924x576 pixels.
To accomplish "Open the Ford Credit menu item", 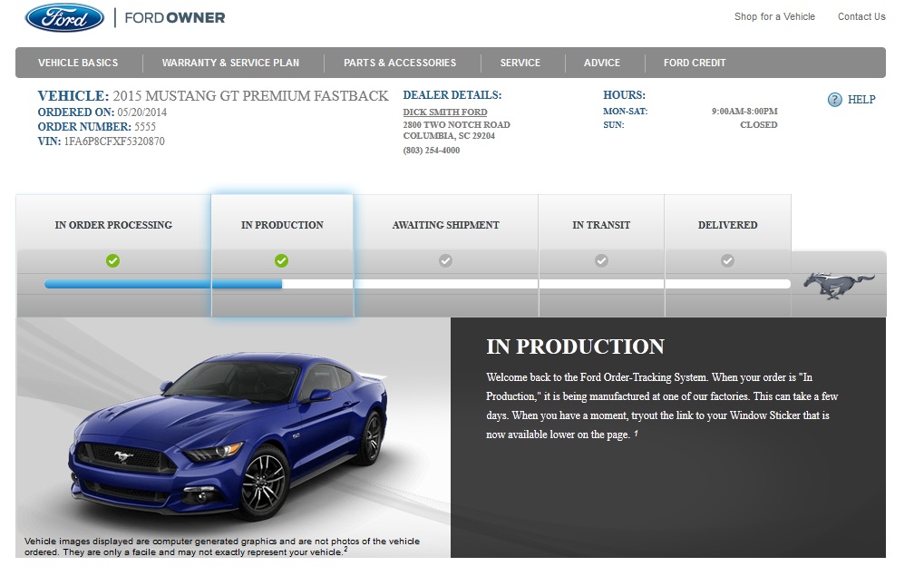I will (x=695, y=63).
